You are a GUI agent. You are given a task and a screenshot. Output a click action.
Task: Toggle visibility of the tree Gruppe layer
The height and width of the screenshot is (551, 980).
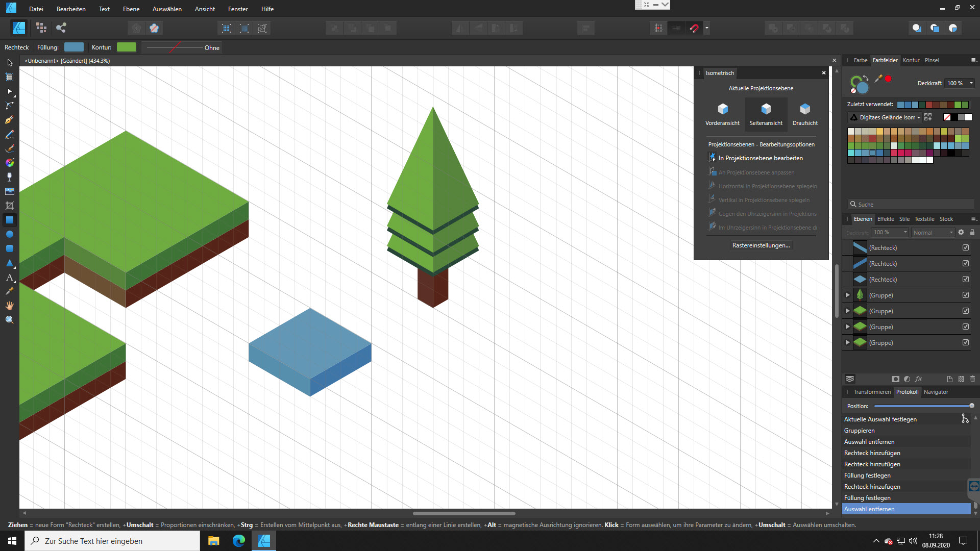click(x=966, y=295)
